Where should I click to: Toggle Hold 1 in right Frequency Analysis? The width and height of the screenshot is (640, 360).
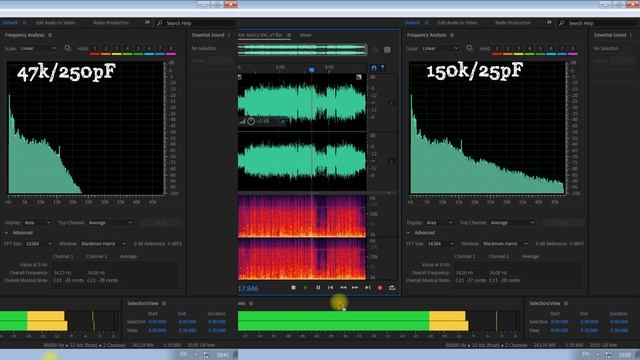tap(497, 49)
